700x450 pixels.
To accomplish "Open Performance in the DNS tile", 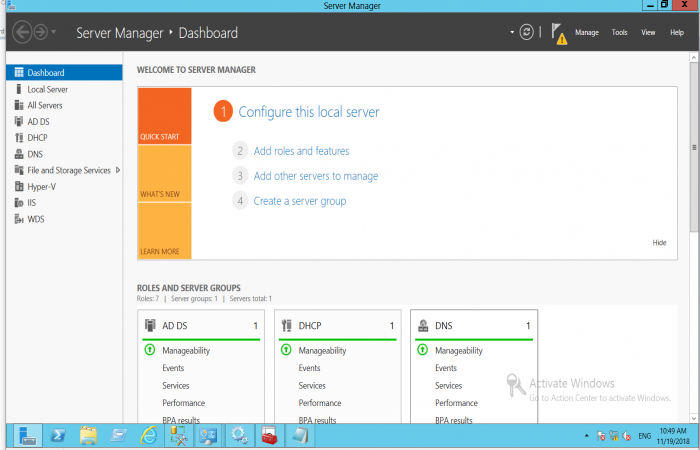I will (456, 403).
